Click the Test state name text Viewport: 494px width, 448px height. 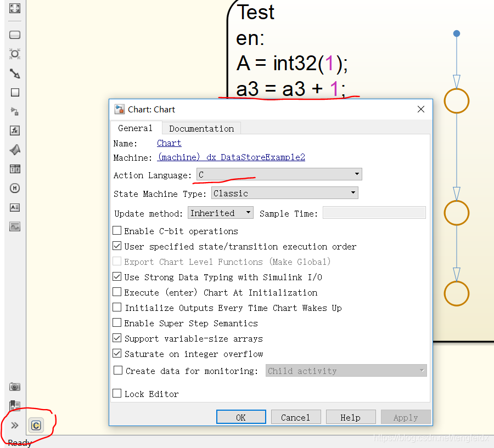click(255, 12)
